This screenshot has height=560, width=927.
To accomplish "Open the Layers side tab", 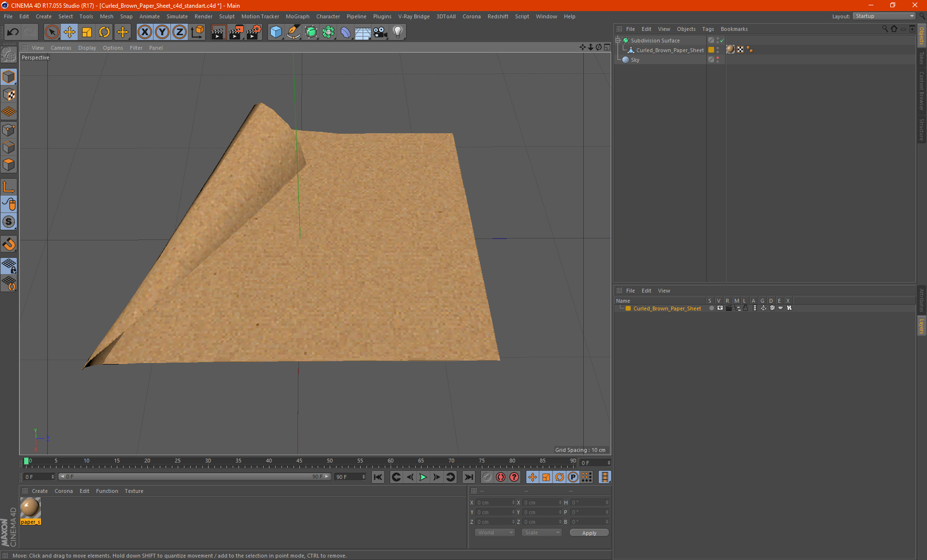I will click(x=921, y=326).
